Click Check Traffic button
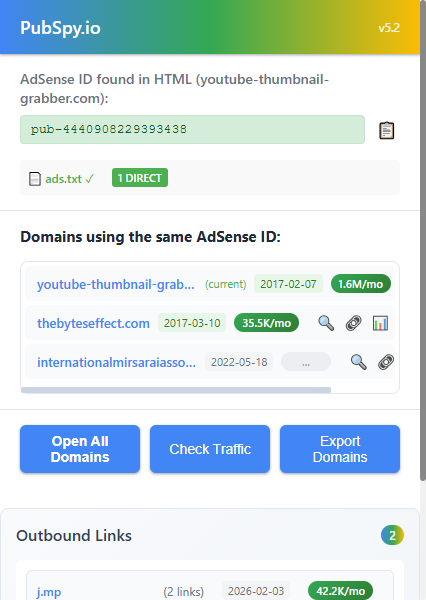Screen dimensions: 426x600 tap(210, 449)
